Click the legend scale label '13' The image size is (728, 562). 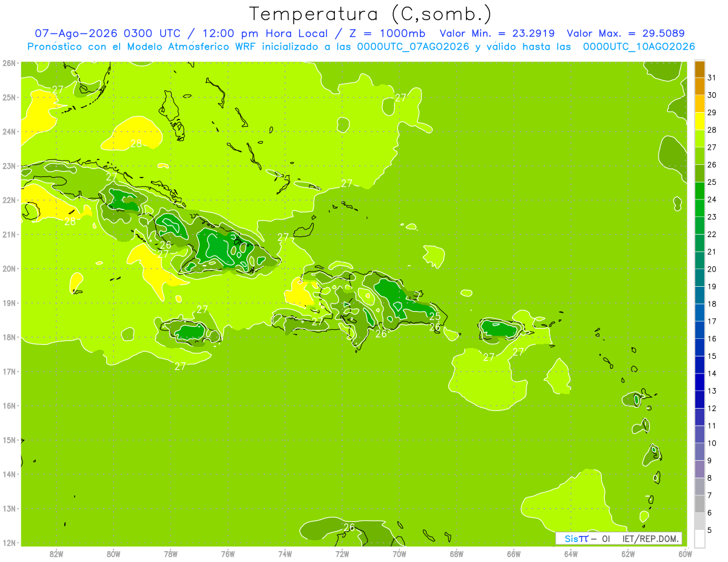(x=712, y=391)
